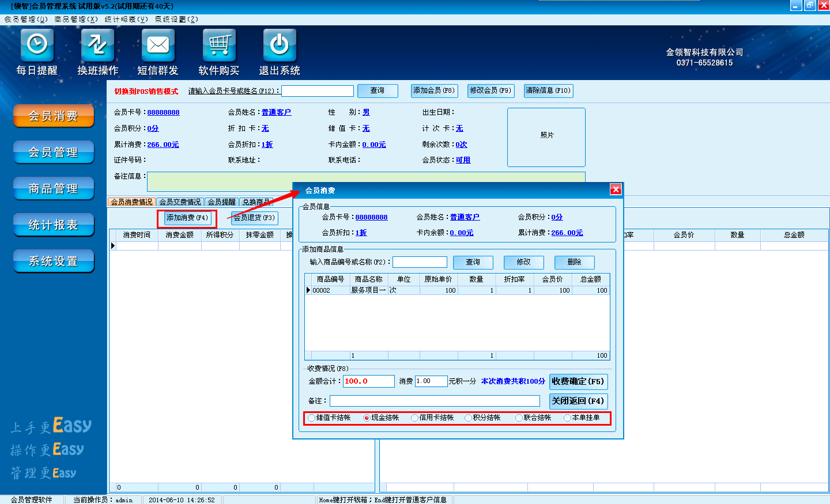
Task: Click the 当前操作员 admin status entry
Action: tap(103, 500)
